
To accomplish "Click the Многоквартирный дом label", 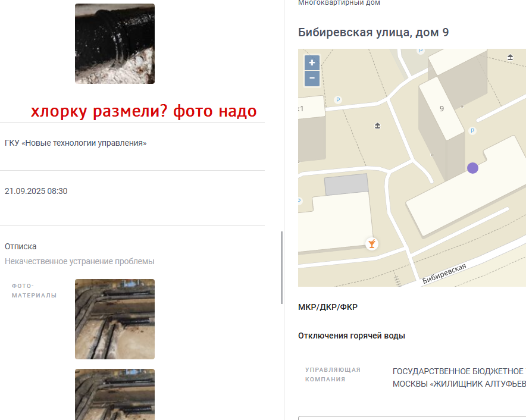I will pyautogui.click(x=339, y=3).
